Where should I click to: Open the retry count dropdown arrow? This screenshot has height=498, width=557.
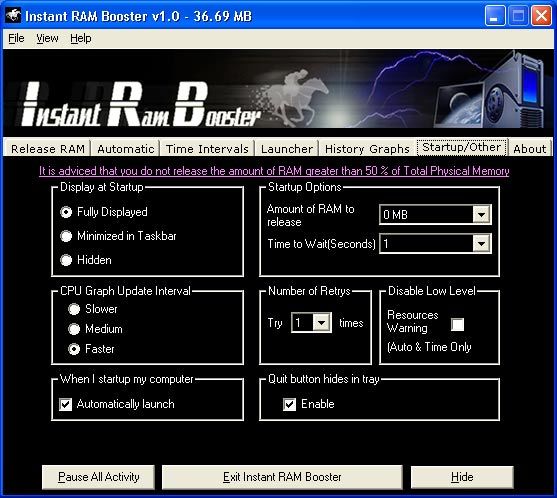321,323
